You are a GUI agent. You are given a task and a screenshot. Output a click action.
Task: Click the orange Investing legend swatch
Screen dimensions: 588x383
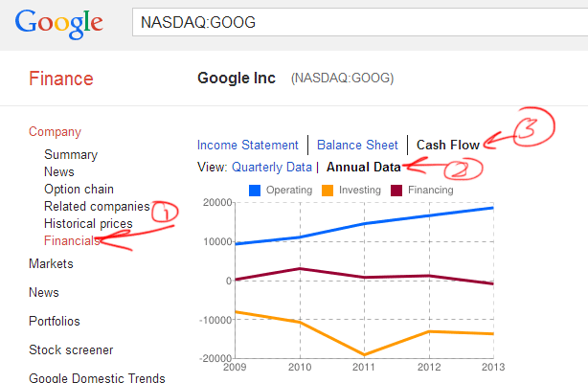pos(328,191)
